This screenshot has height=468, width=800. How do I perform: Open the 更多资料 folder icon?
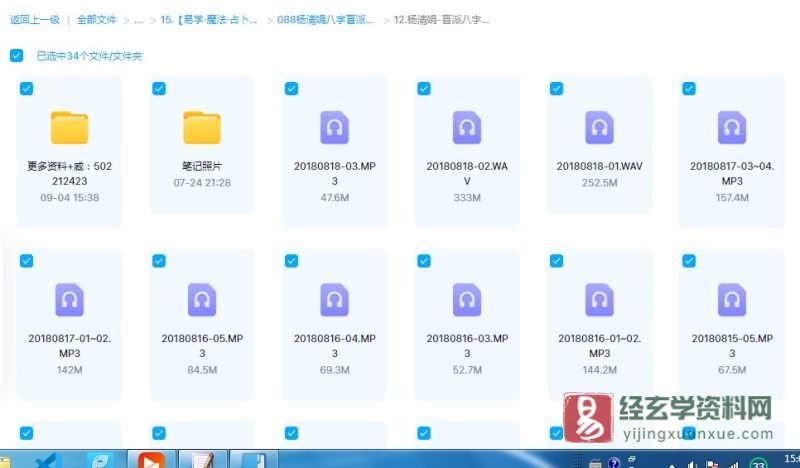point(69,128)
